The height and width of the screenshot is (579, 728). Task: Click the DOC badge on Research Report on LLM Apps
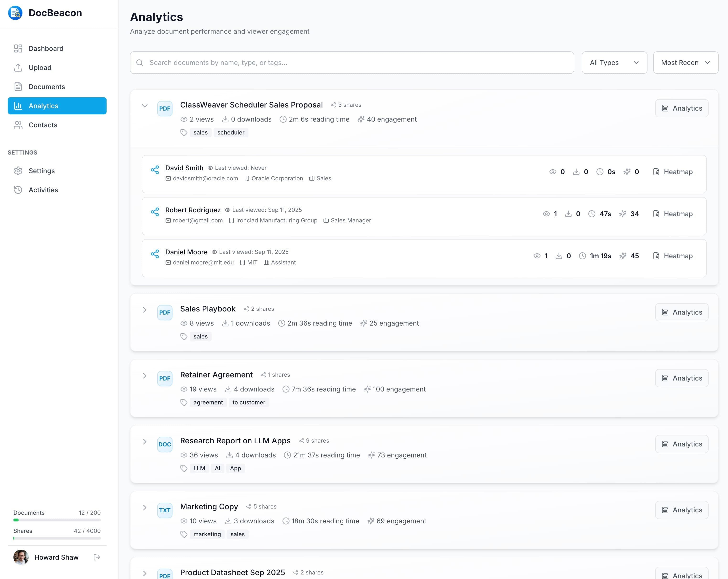click(x=165, y=444)
